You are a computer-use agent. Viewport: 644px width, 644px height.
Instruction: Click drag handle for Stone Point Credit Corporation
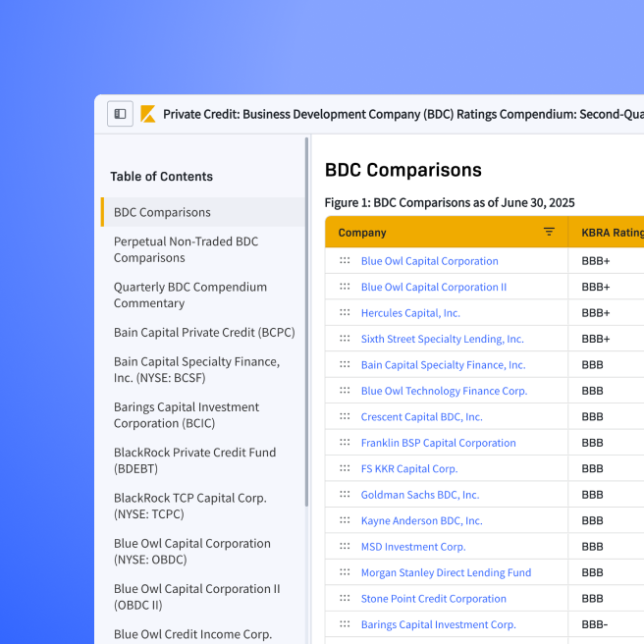pos(345,598)
